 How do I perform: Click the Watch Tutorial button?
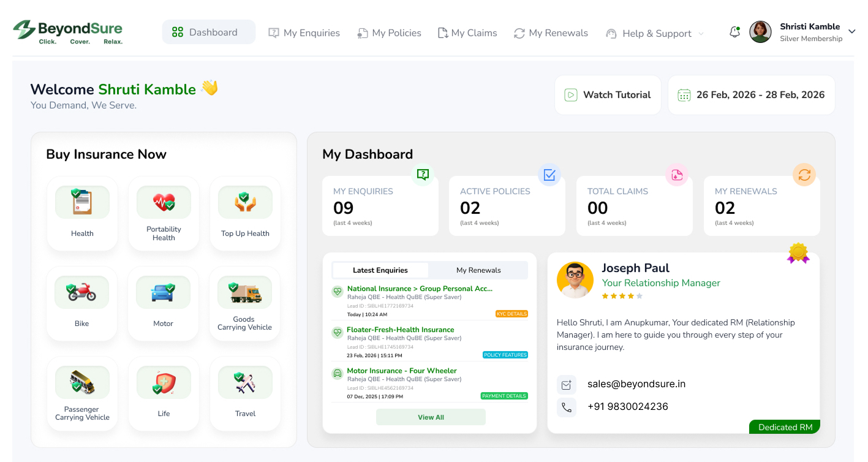608,95
